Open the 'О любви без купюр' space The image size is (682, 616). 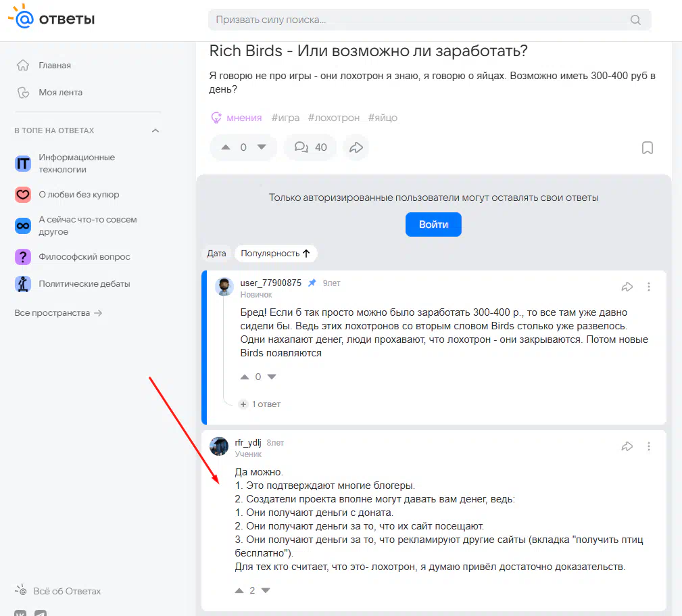[67, 195]
